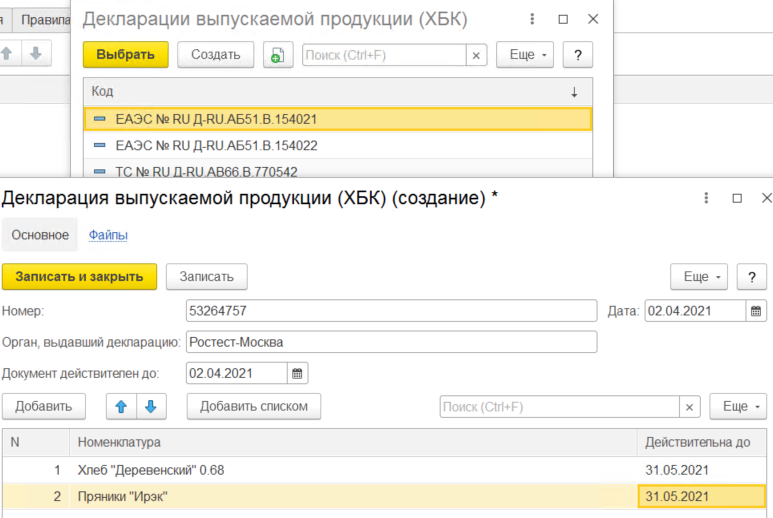Click into the Номер input field
This screenshot has width=773, height=518.
[x=390, y=311]
